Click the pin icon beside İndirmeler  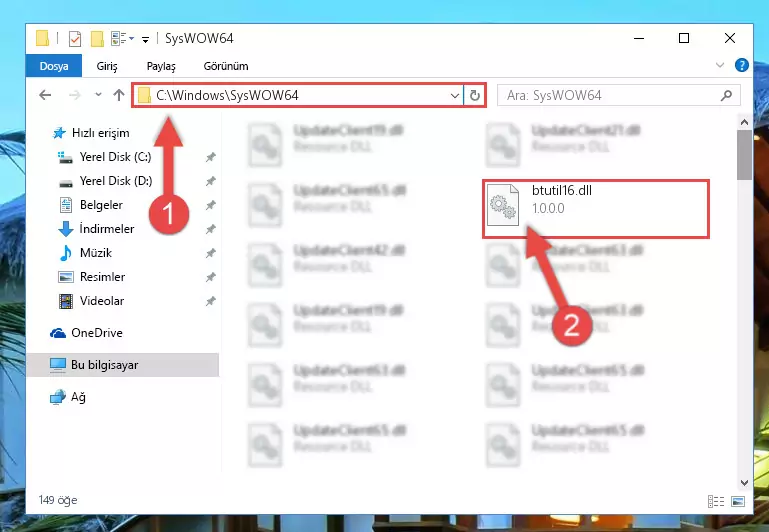coord(210,229)
